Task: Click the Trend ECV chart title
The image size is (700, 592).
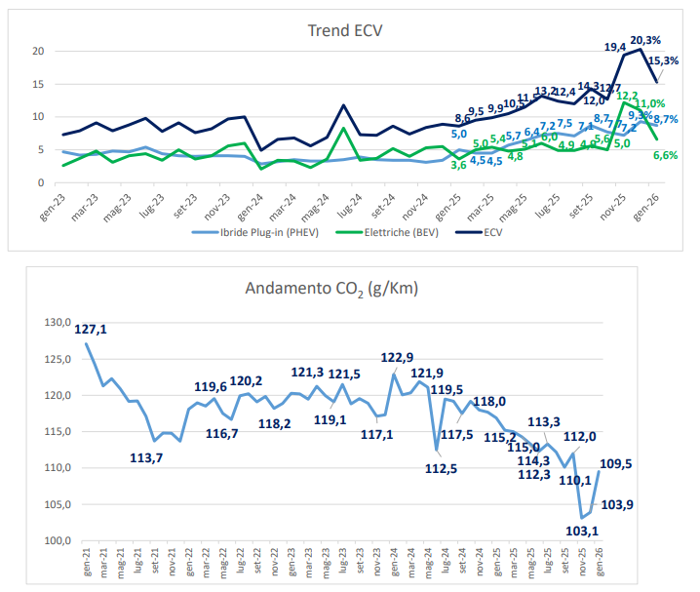Action: point(345,30)
